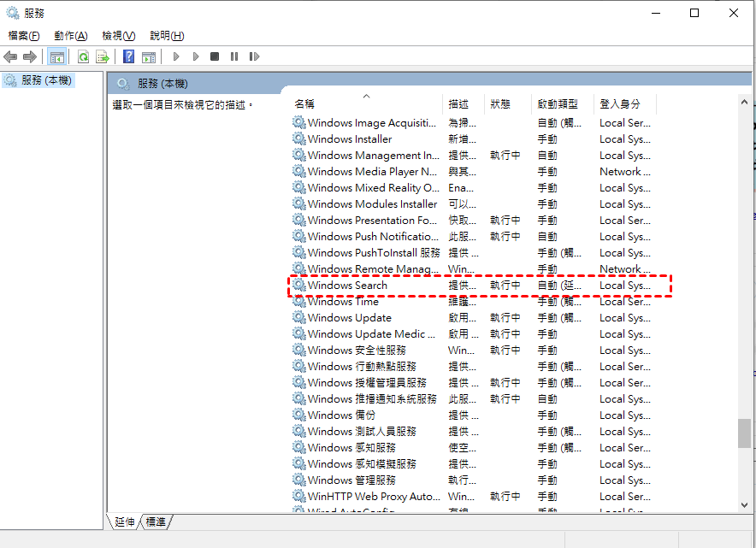Click the Properties pane toolbar icon
The height and width of the screenshot is (548, 756).
(x=149, y=57)
